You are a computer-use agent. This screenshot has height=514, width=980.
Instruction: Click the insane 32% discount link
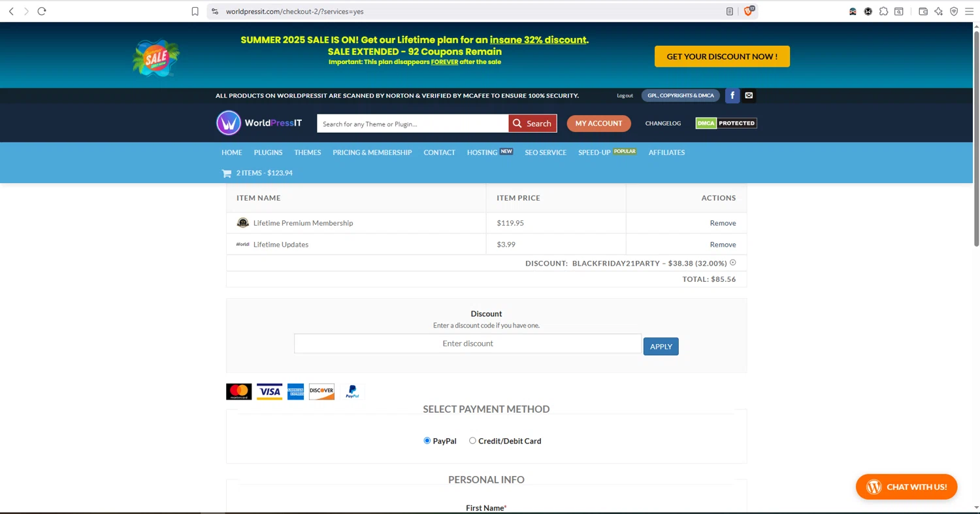click(538, 40)
